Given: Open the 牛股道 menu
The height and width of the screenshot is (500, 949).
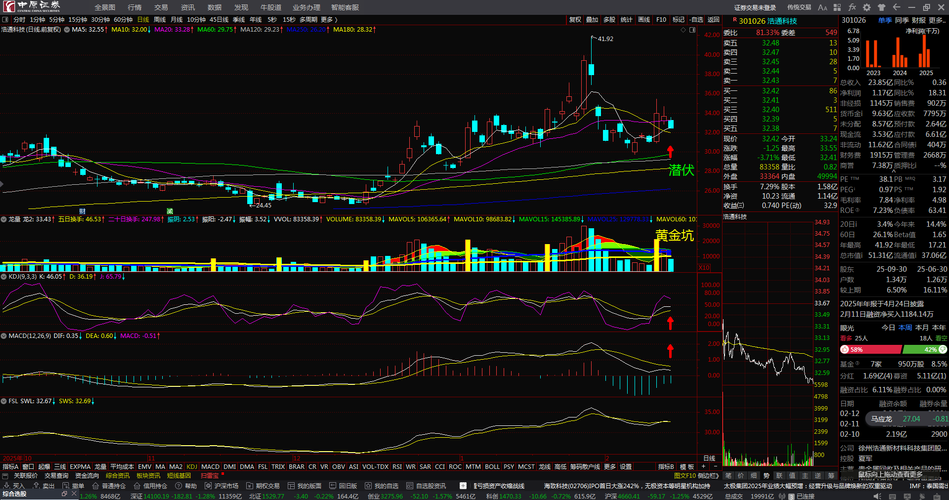Looking at the screenshot, I should pyautogui.click(x=271, y=7).
